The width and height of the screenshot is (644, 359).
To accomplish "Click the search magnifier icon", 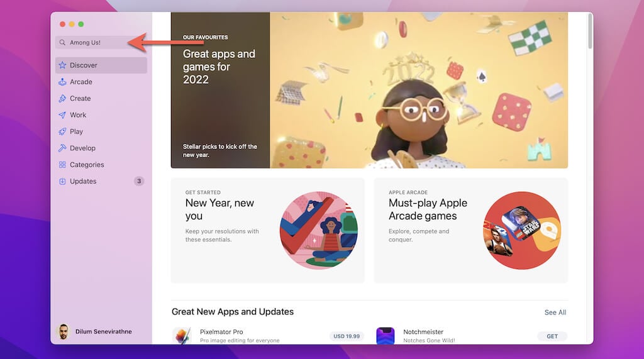I will [x=62, y=42].
